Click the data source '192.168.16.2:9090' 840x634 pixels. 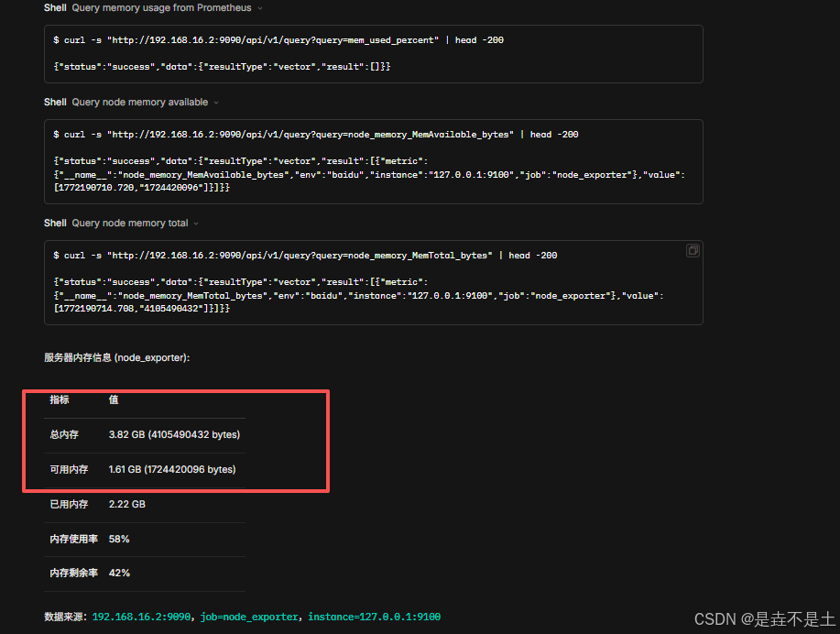tap(141, 617)
